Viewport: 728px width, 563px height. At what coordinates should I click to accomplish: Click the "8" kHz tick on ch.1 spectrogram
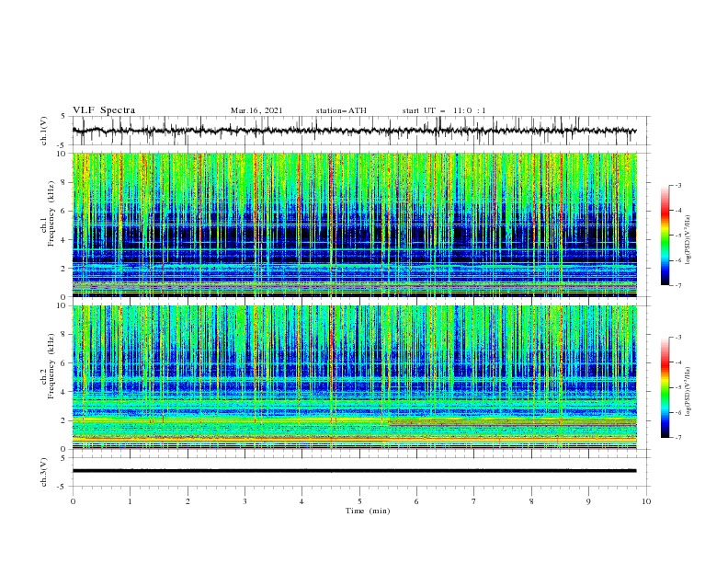(64, 182)
